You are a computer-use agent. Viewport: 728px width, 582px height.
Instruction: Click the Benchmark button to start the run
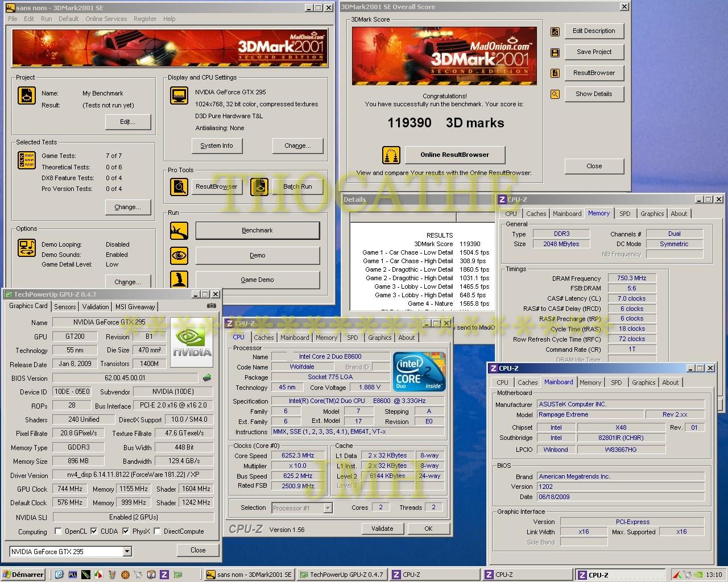257,231
